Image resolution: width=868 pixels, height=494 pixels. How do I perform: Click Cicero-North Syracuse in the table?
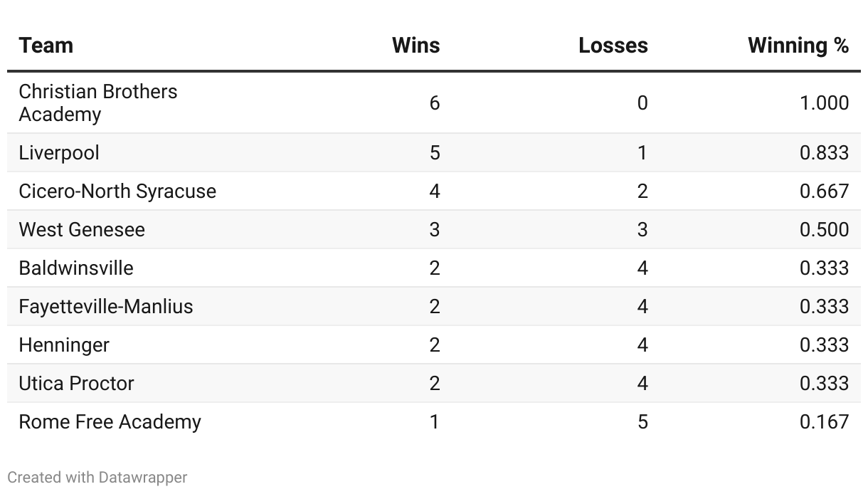click(x=117, y=191)
